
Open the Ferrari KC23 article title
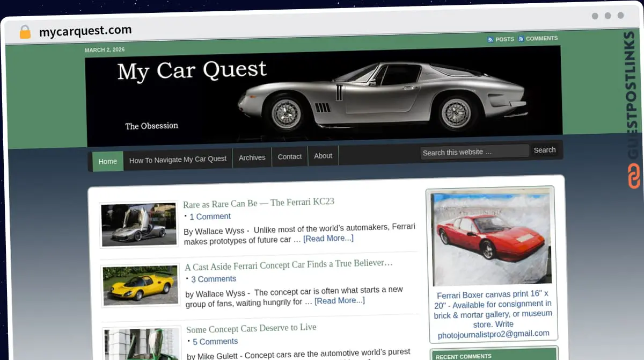tap(258, 203)
